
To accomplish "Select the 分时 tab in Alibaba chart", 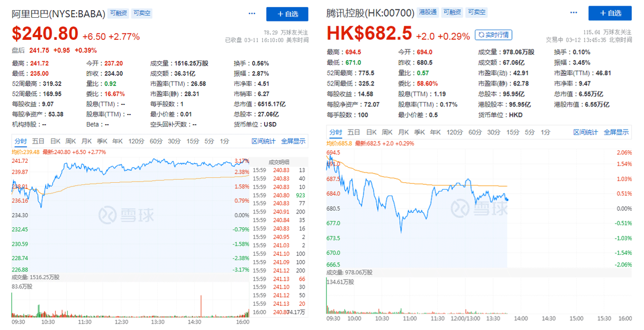I will click(20, 141).
